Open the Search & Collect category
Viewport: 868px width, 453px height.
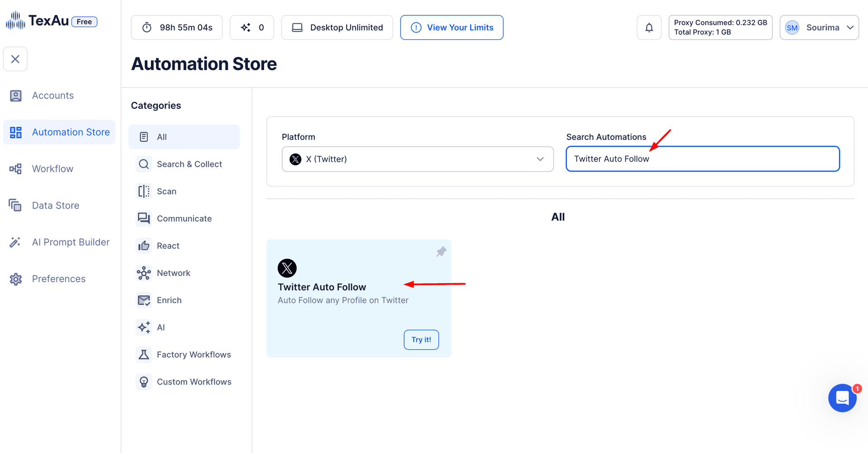(x=189, y=164)
